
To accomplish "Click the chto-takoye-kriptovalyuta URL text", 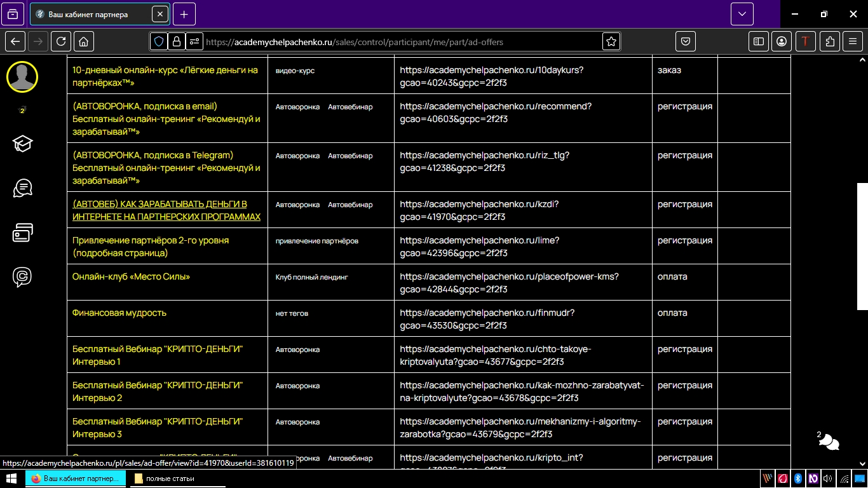I will (x=496, y=355).
